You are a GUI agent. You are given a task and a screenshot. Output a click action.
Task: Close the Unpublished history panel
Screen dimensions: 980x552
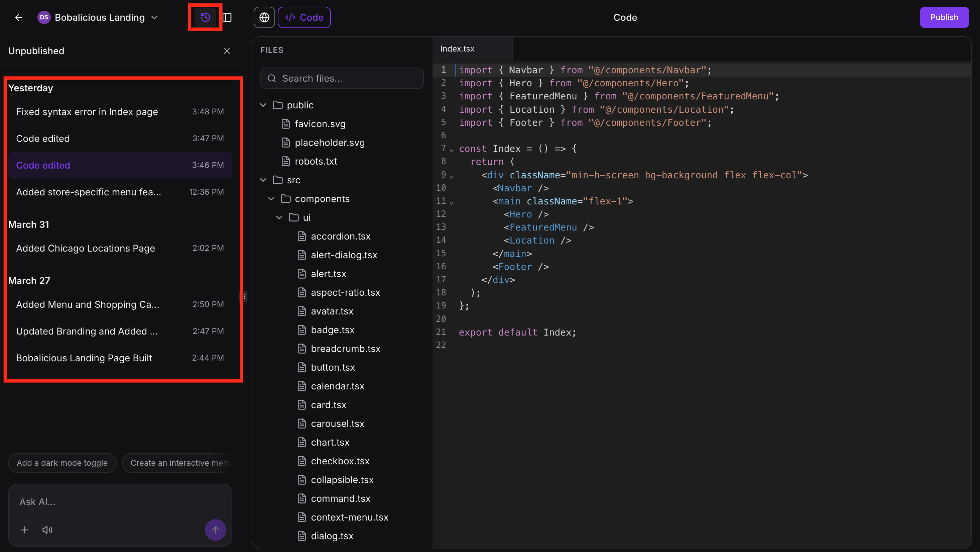click(x=227, y=51)
